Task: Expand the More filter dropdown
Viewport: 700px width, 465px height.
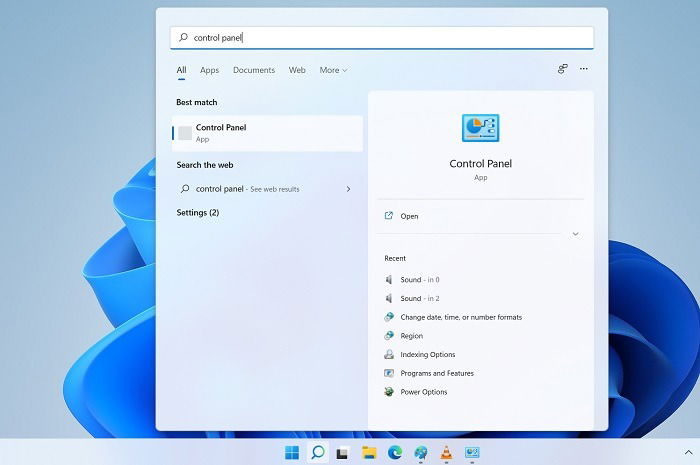Action: tap(333, 70)
